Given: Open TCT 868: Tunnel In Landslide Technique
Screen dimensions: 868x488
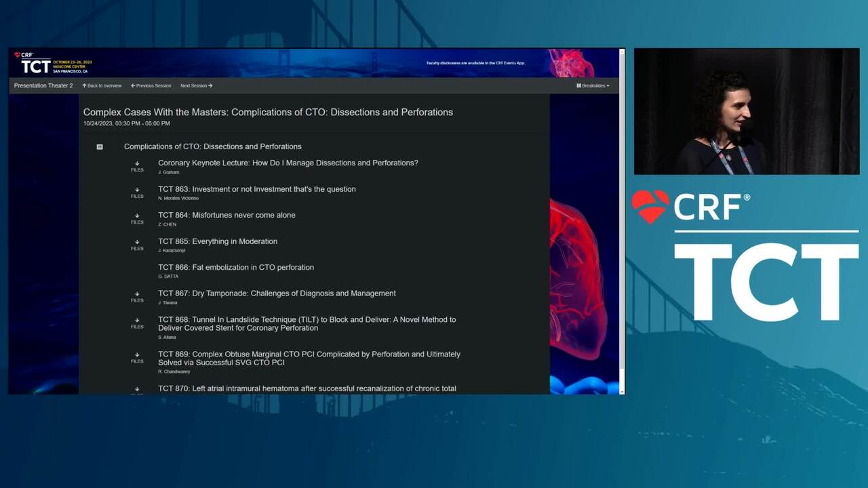Looking at the screenshot, I should point(307,324).
